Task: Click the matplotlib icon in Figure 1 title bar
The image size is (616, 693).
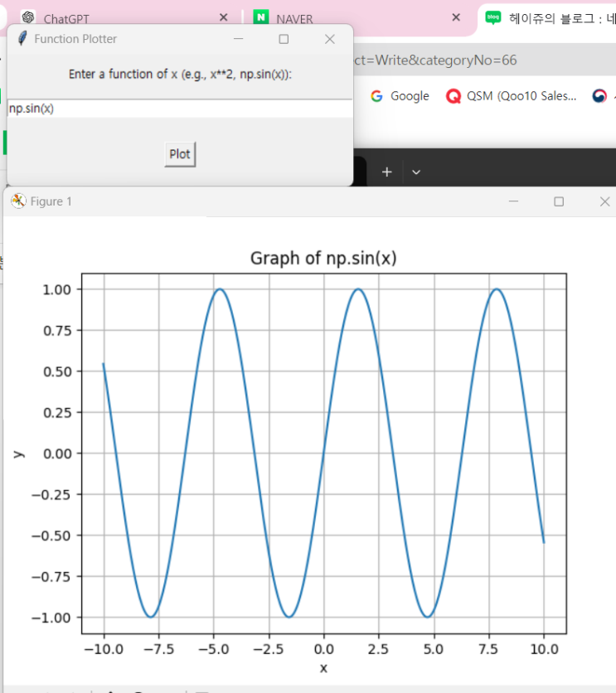Action: (x=18, y=201)
